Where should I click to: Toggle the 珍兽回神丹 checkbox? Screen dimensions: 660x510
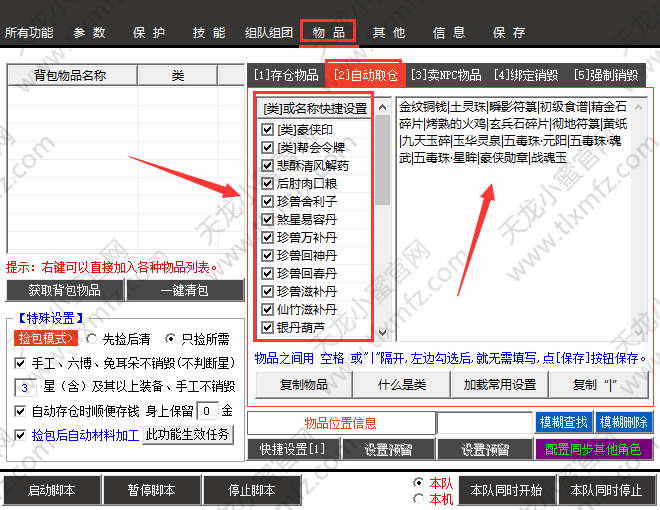point(267,255)
